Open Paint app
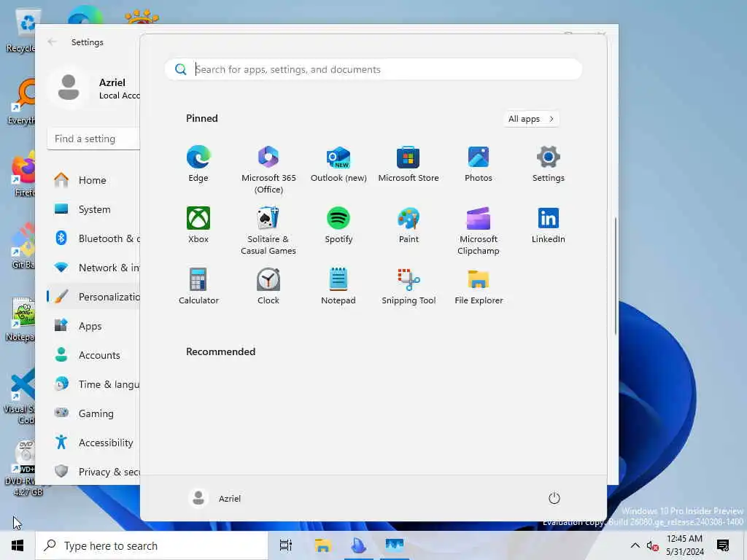This screenshot has height=560, width=747. [x=409, y=225]
